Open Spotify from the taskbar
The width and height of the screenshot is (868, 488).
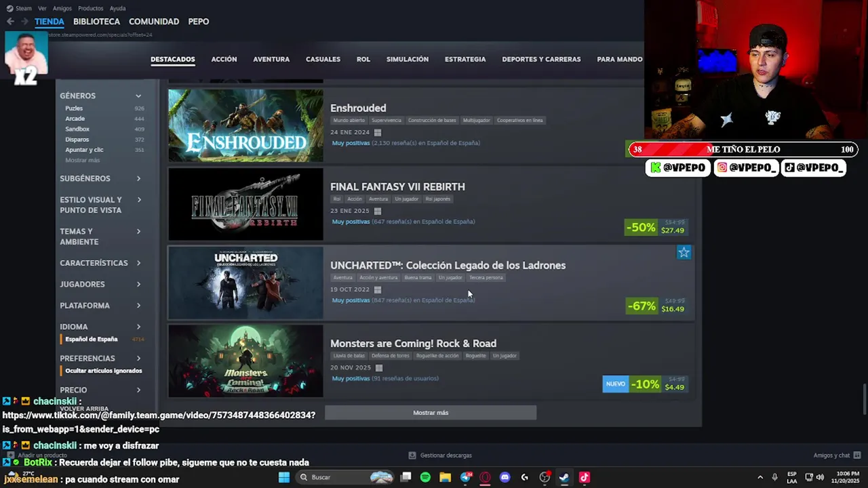[425, 477]
